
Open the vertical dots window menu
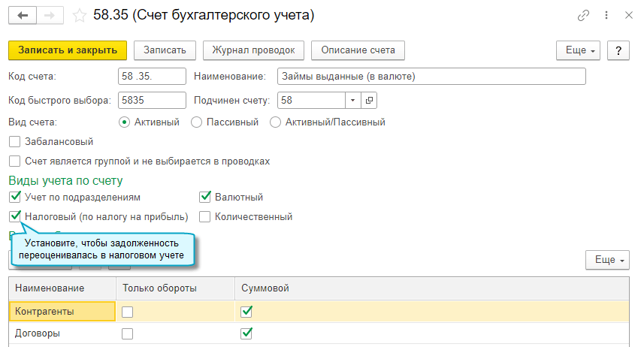coord(605,15)
